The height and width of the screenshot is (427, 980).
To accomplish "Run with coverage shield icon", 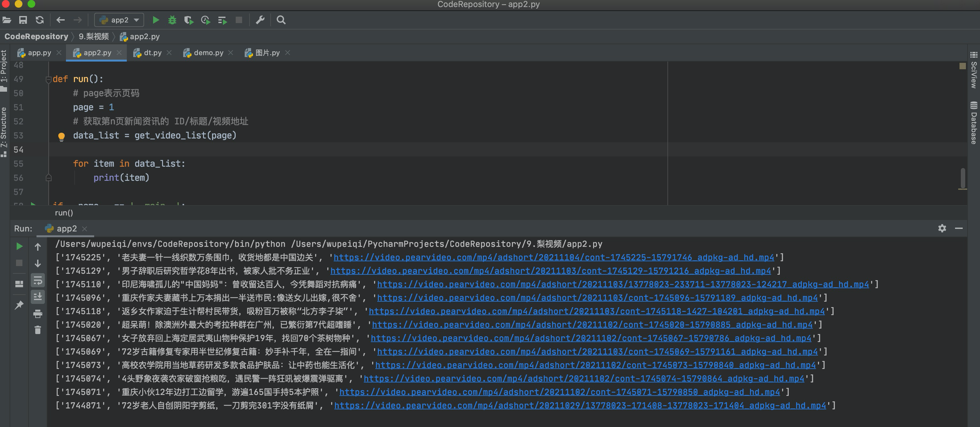I will coord(189,20).
